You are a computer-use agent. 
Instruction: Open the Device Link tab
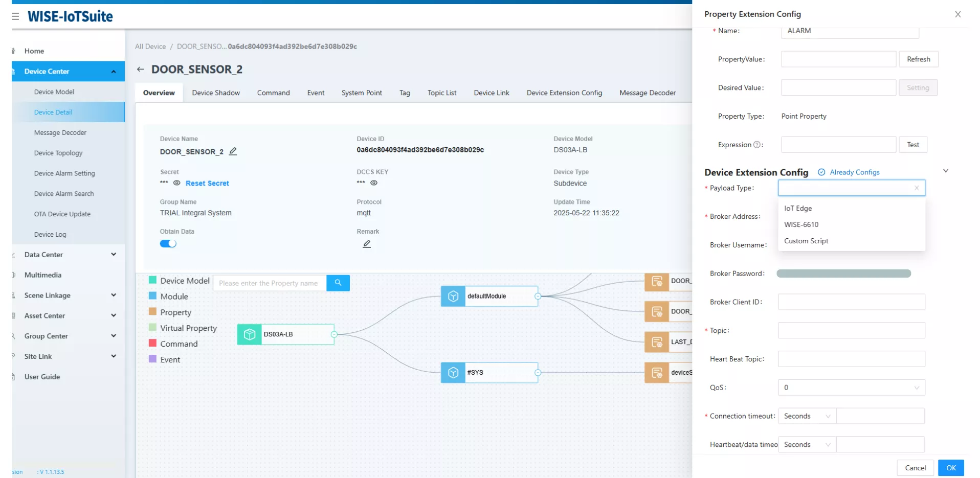point(492,93)
